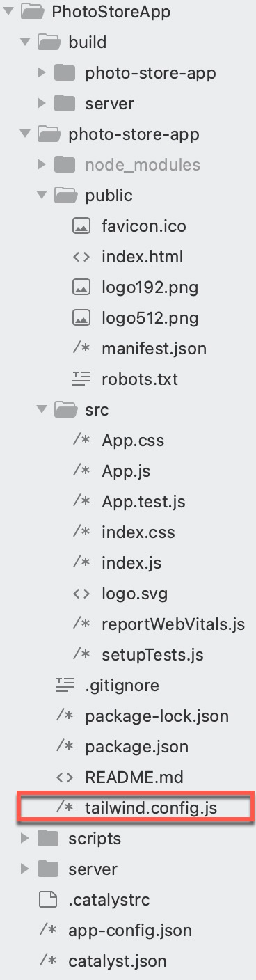Image resolution: width=256 pixels, height=980 pixels.
Task: Click the code icon beside index.html
Action: [x=81, y=257]
